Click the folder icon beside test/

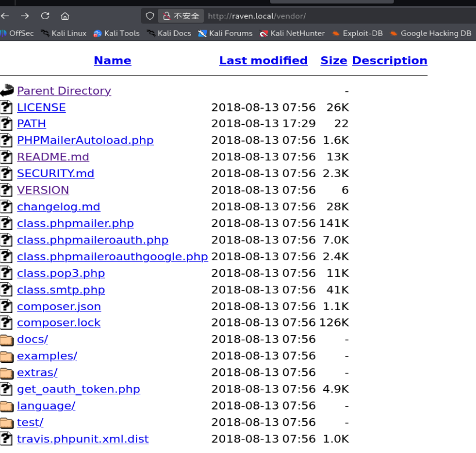[x=7, y=423]
